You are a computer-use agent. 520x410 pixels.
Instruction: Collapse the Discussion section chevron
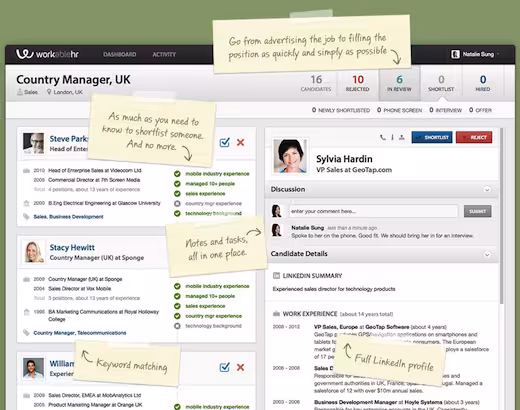pos(487,189)
